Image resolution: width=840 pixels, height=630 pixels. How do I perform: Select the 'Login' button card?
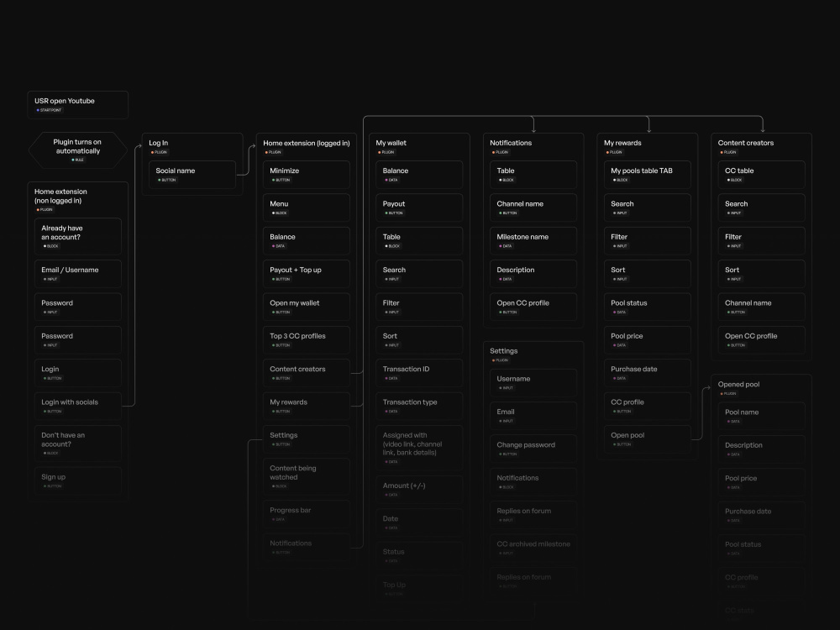click(77, 373)
